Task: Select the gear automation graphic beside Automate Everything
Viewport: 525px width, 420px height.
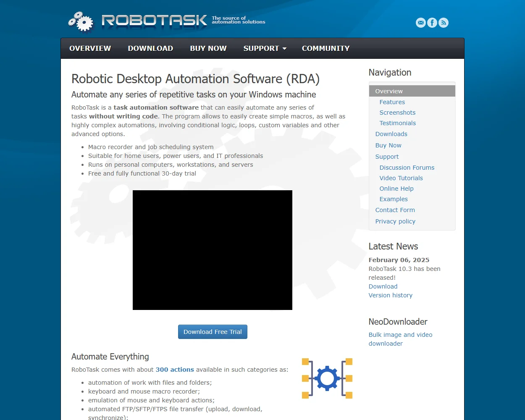Action: click(x=327, y=378)
